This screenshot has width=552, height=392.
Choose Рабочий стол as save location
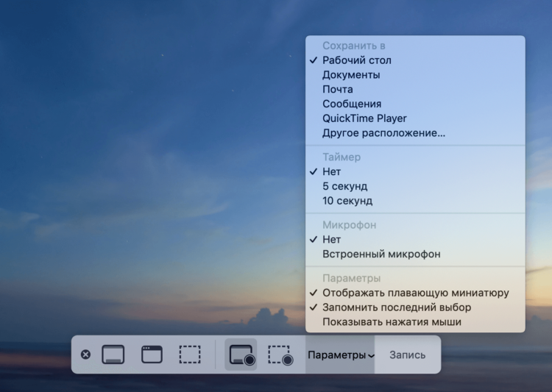(x=415, y=60)
